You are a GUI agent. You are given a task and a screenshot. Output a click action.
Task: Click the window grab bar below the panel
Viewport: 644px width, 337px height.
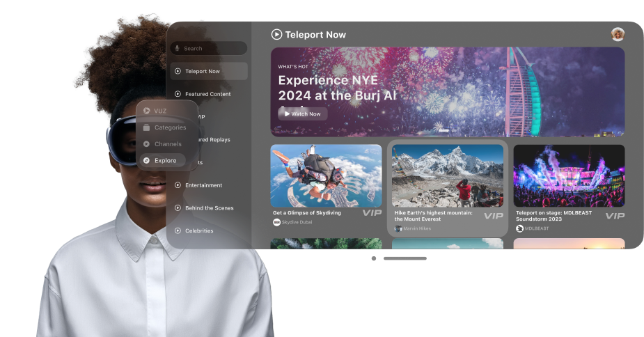(x=405, y=258)
